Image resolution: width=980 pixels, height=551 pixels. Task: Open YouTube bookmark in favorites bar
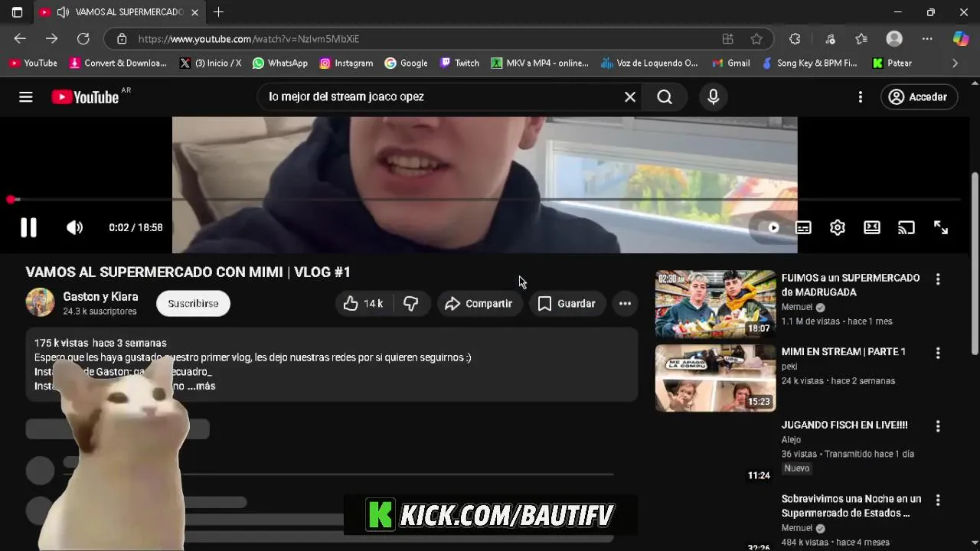pyautogui.click(x=33, y=64)
